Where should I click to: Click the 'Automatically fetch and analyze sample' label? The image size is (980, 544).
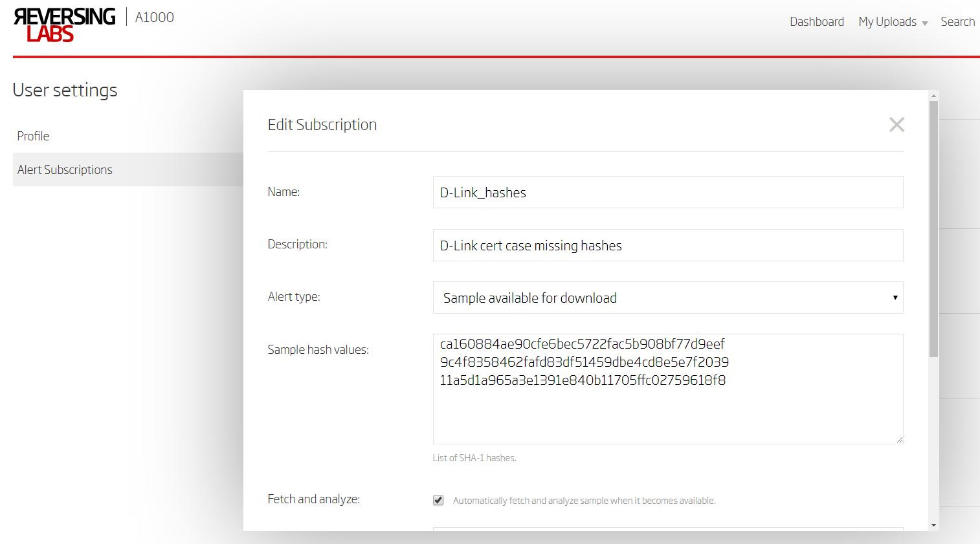click(x=584, y=501)
